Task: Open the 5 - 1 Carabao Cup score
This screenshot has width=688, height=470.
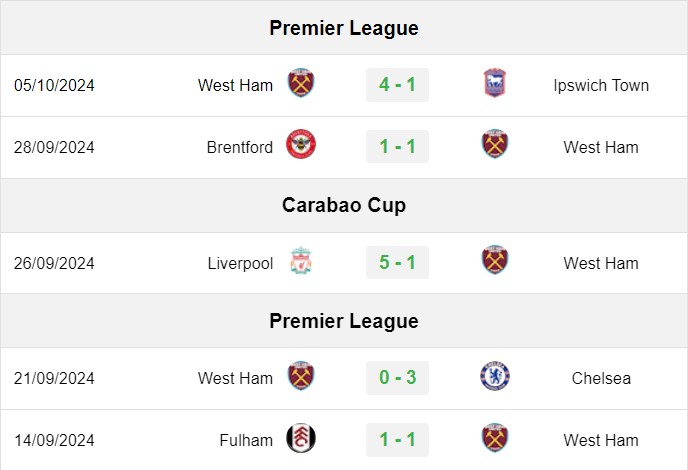Action: click(397, 262)
